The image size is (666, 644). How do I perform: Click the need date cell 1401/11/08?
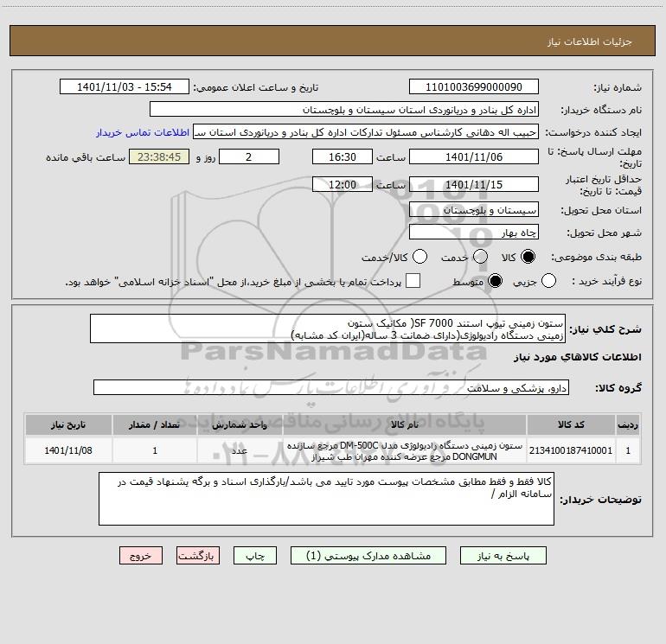(68, 450)
